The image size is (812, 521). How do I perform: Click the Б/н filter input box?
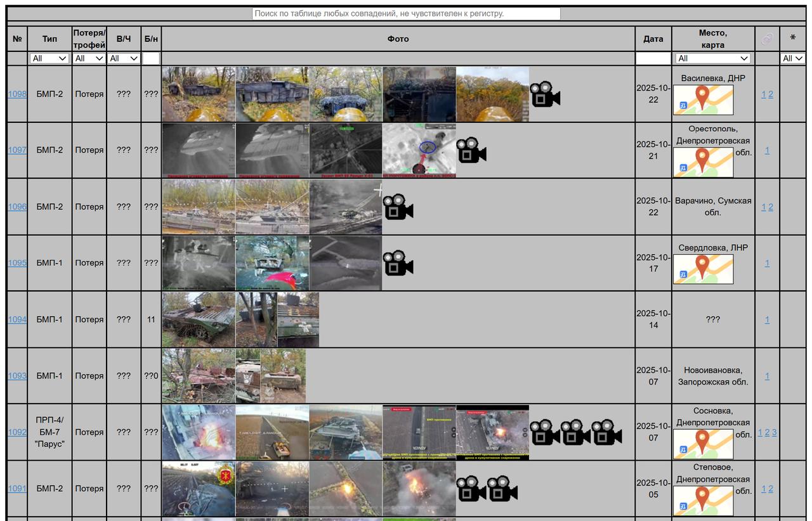click(x=151, y=58)
